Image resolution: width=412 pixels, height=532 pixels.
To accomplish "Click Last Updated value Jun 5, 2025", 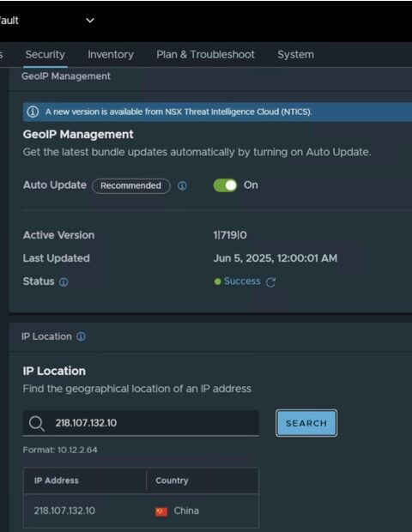I will point(276,258).
